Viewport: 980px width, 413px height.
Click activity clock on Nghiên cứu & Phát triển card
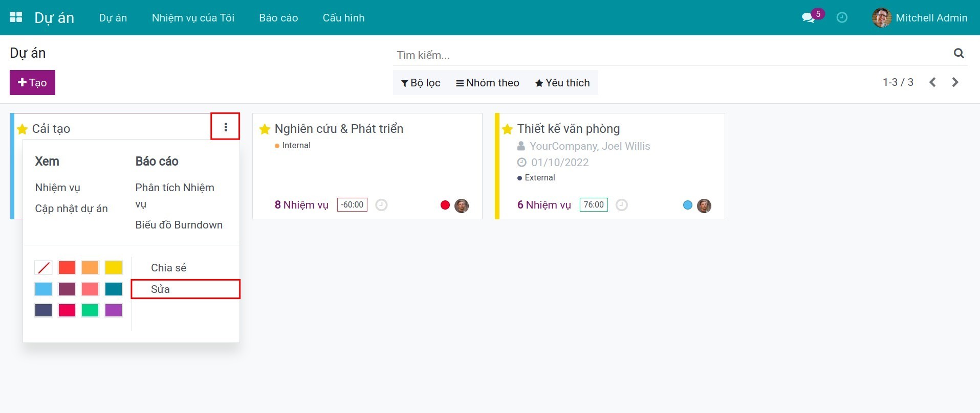click(x=381, y=205)
